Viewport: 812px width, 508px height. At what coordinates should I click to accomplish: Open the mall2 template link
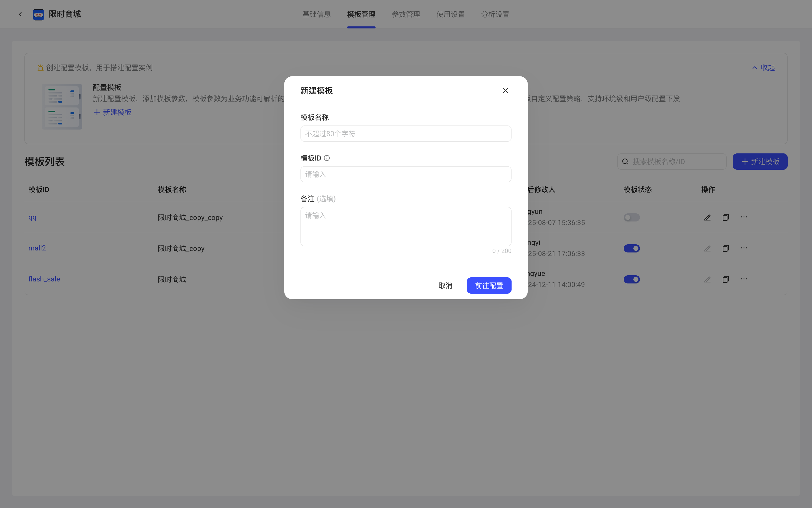[37, 248]
